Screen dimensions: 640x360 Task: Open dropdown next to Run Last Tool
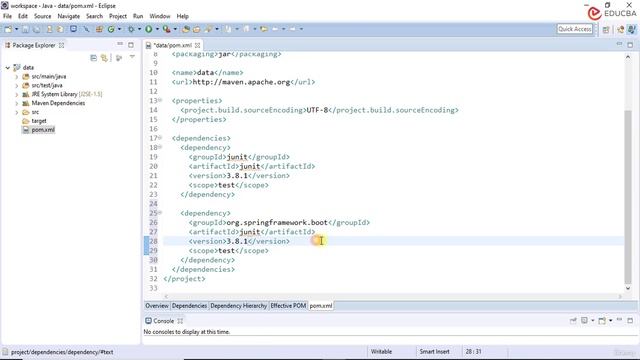coord(175,29)
